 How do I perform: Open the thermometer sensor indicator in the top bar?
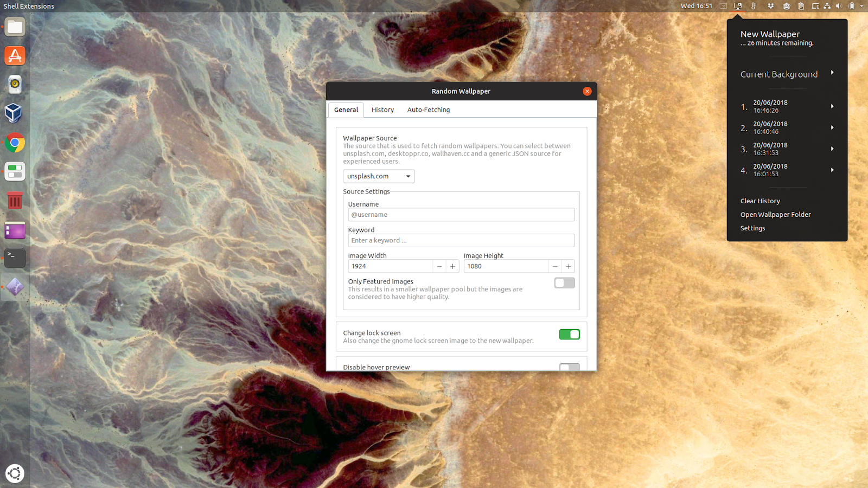pos(754,6)
